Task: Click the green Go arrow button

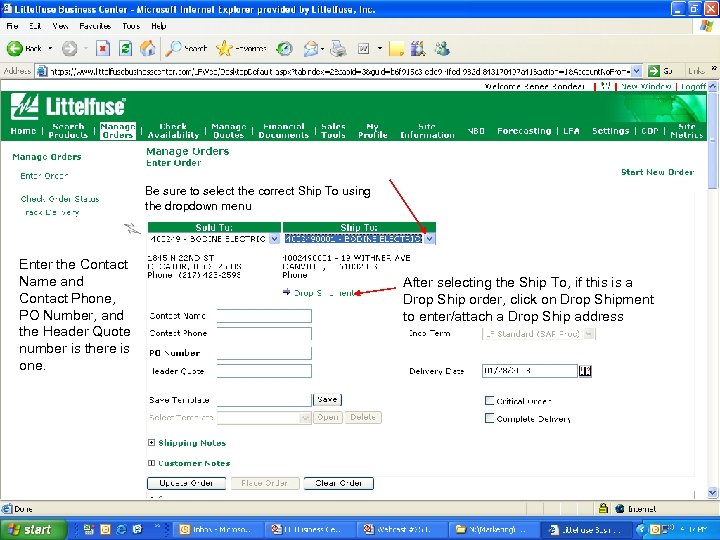Action: tap(653, 71)
